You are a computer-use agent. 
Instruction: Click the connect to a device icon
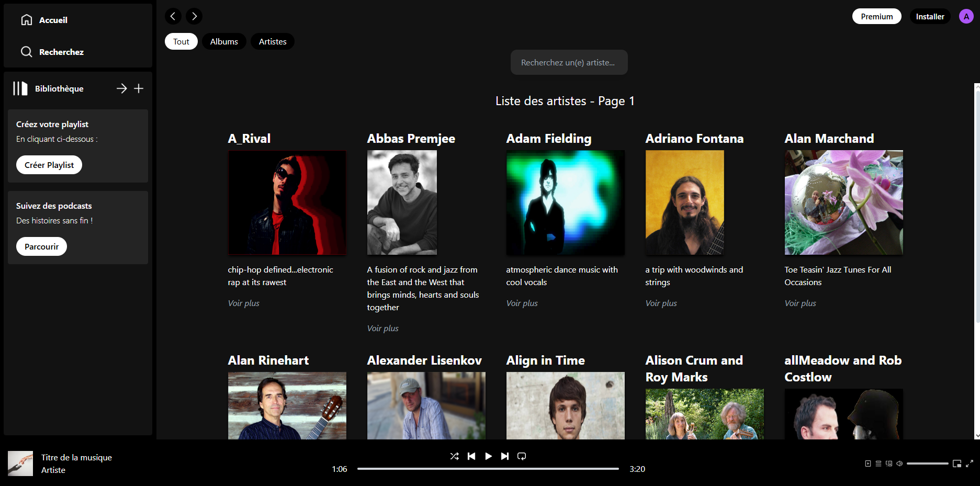pos(888,464)
